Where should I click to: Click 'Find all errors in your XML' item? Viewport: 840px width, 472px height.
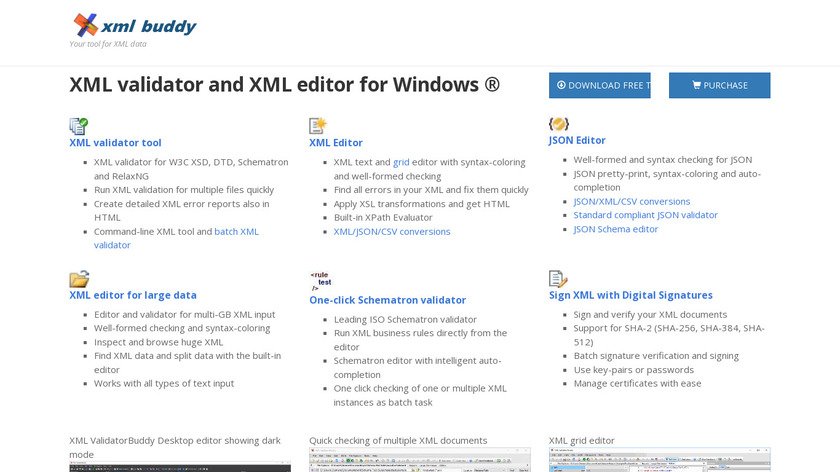click(431, 190)
